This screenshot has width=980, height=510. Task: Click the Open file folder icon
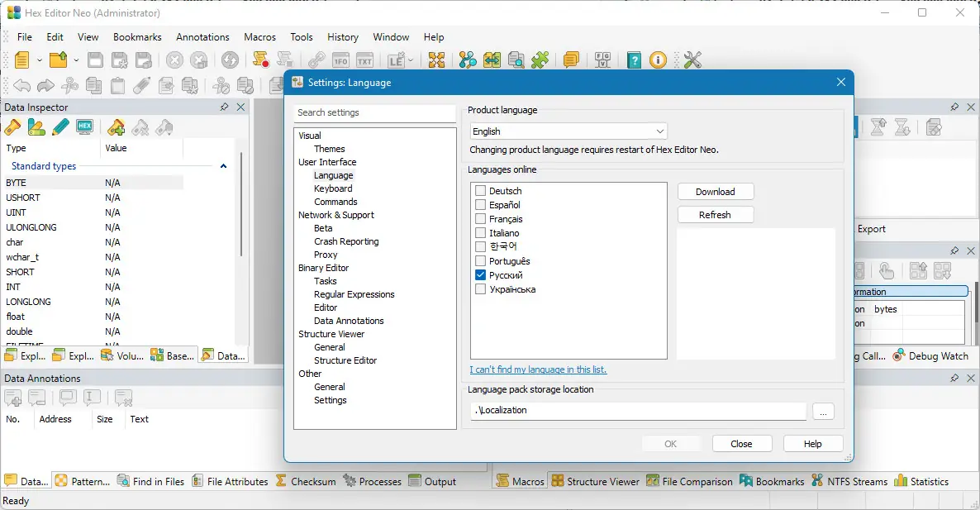(58, 60)
